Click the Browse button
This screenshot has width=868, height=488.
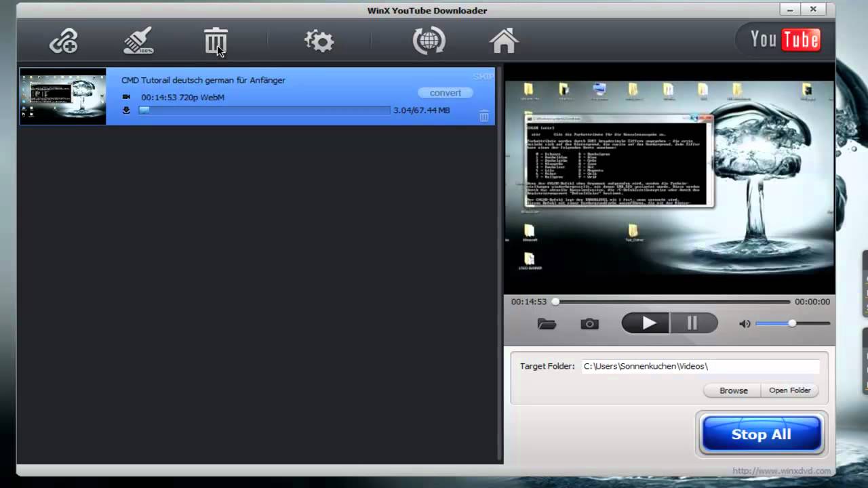733,390
